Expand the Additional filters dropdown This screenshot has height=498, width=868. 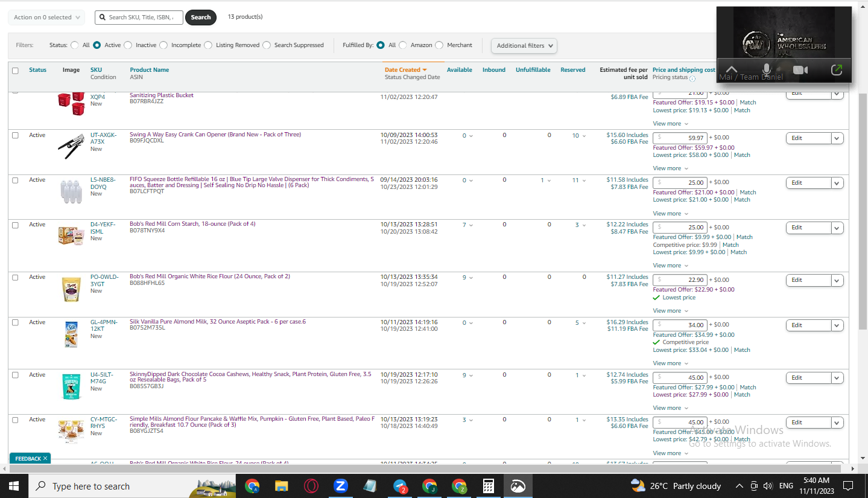(524, 46)
